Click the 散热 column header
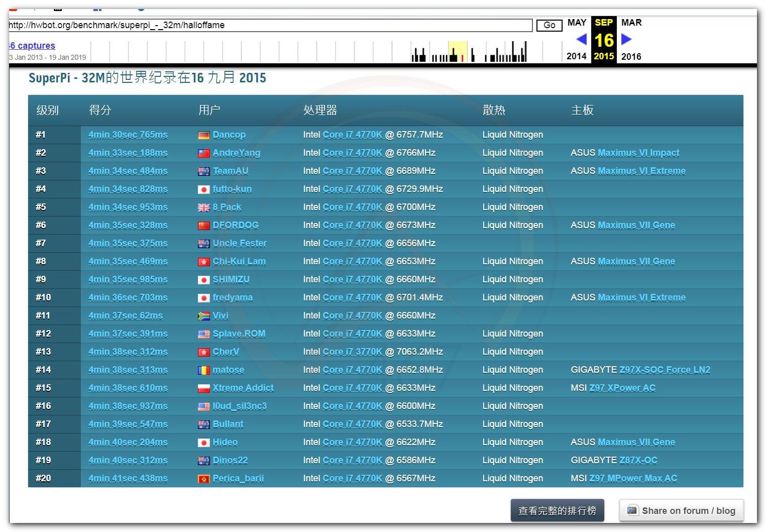Image resolution: width=766 pixels, height=532 pixels. click(494, 110)
